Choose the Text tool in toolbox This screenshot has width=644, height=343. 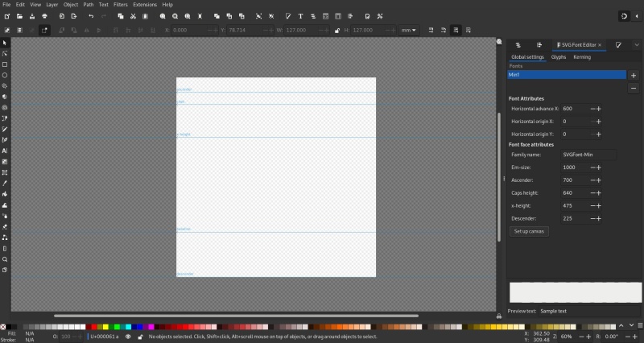point(5,151)
